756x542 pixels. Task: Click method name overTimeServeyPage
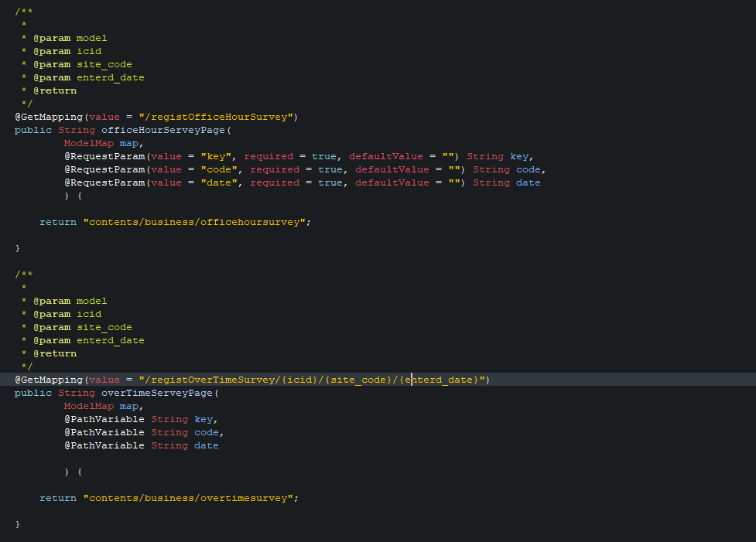click(x=157, y=393)
